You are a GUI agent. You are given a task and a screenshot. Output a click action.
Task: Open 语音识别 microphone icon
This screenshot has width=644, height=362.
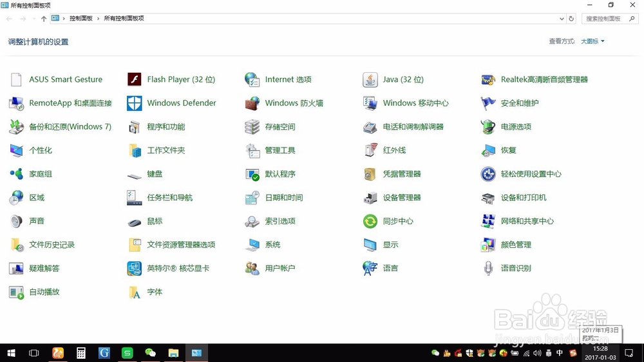488,269
